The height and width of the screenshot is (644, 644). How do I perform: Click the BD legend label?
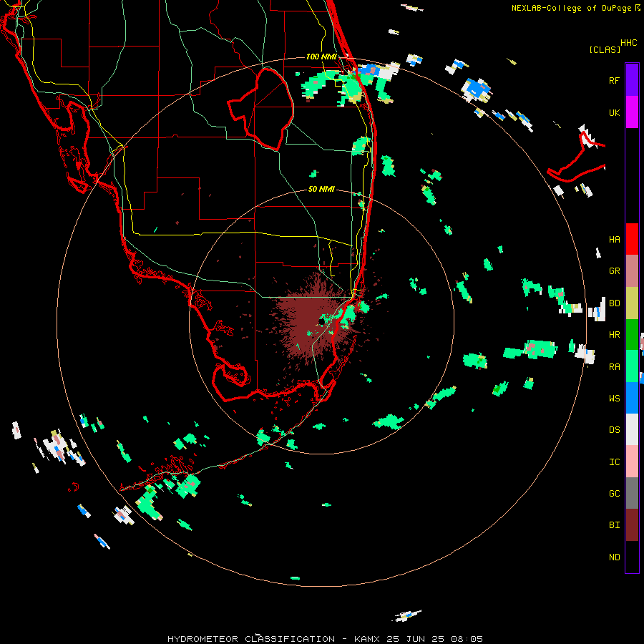(615, 303)
